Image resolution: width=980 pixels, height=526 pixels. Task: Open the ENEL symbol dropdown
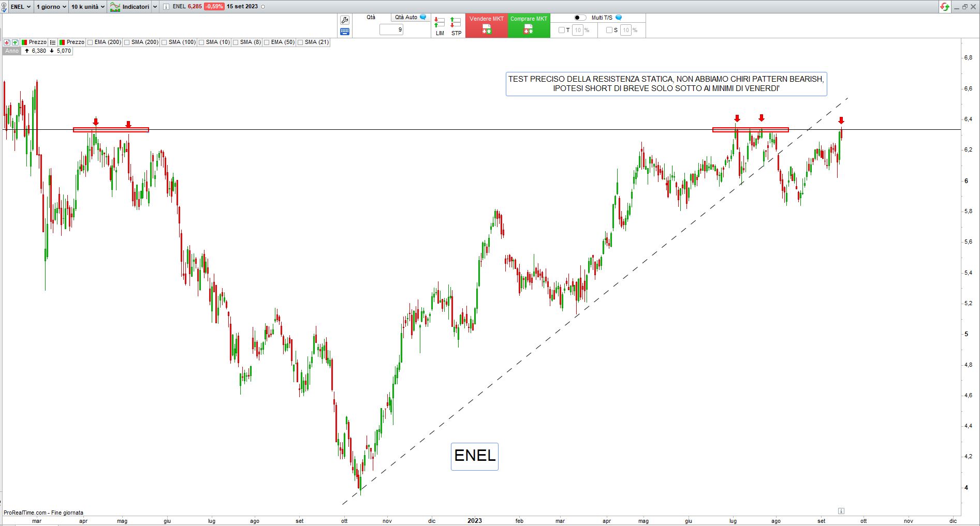click(21, 7)
